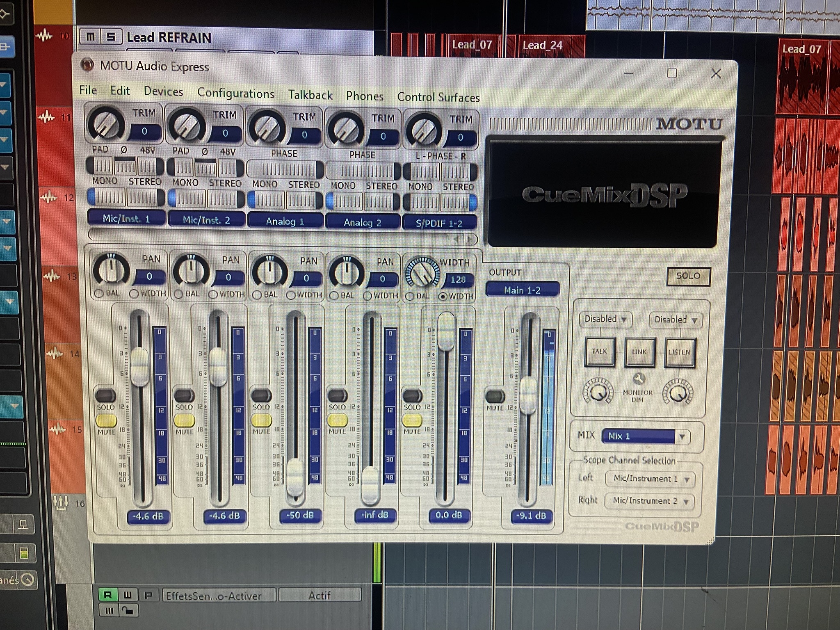840x630 pixels.
Task: Open Scope Left channel dropdown
Action: point(650,479)
